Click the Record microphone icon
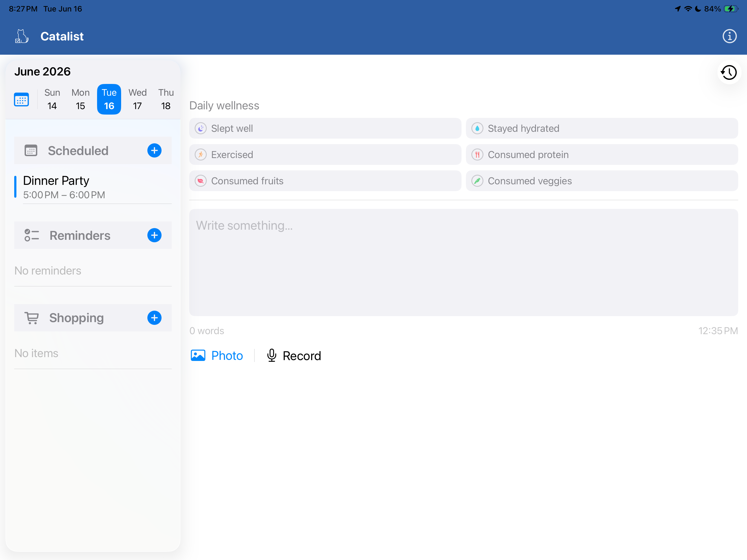 (272, 356)
